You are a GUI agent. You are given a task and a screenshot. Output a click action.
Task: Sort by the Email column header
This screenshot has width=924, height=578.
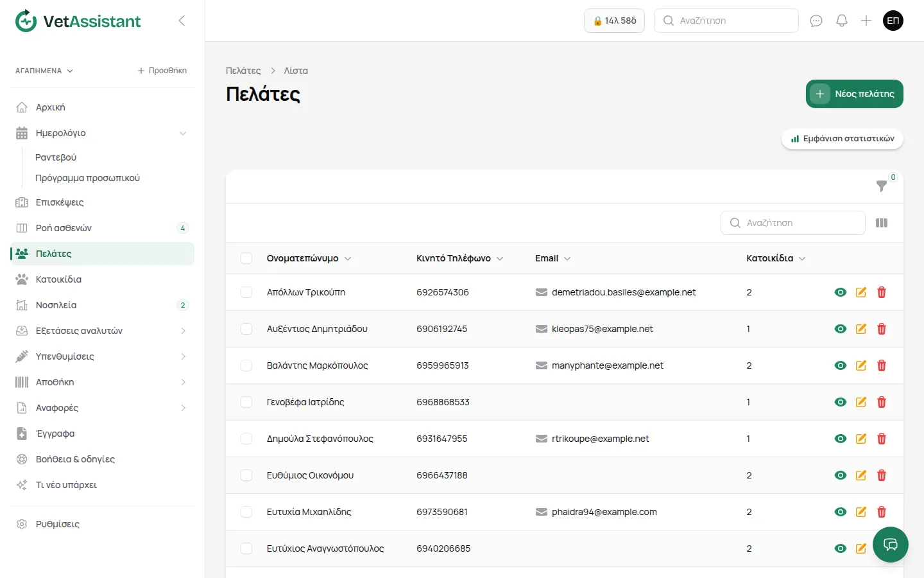(552, 258)
